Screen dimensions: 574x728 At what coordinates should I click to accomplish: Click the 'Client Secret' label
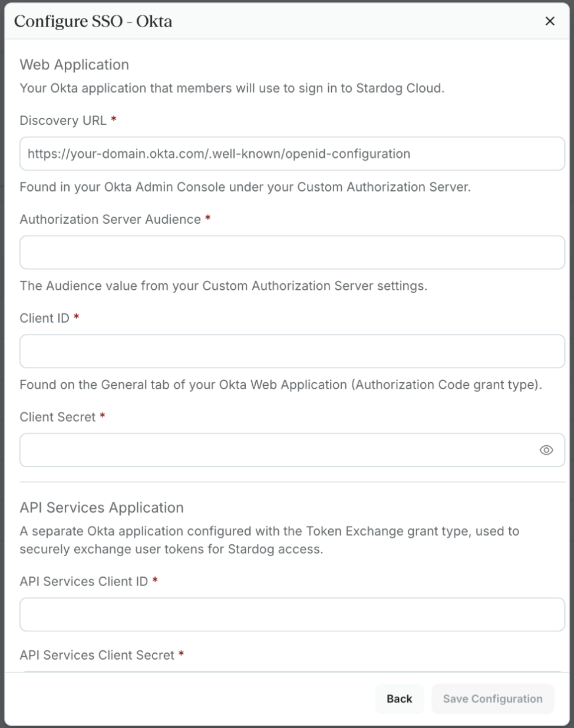pyautogui.click(x=58, y=417)
